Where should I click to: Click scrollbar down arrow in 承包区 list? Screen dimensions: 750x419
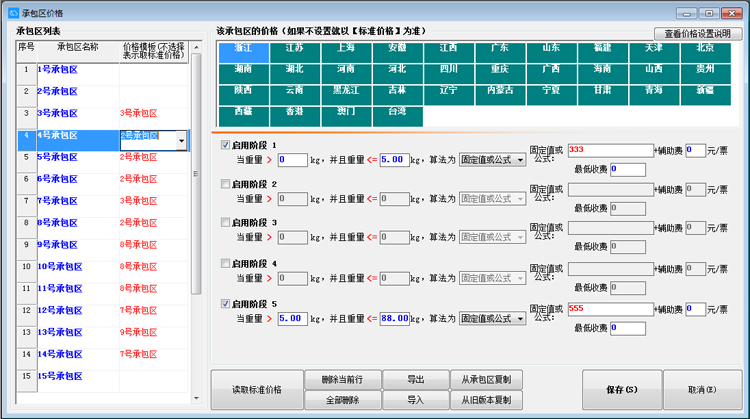click(x=196, y=398)
